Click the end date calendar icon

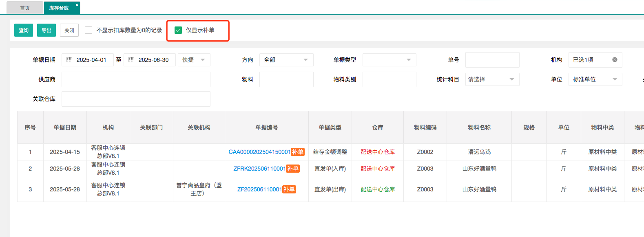(131, 60)
